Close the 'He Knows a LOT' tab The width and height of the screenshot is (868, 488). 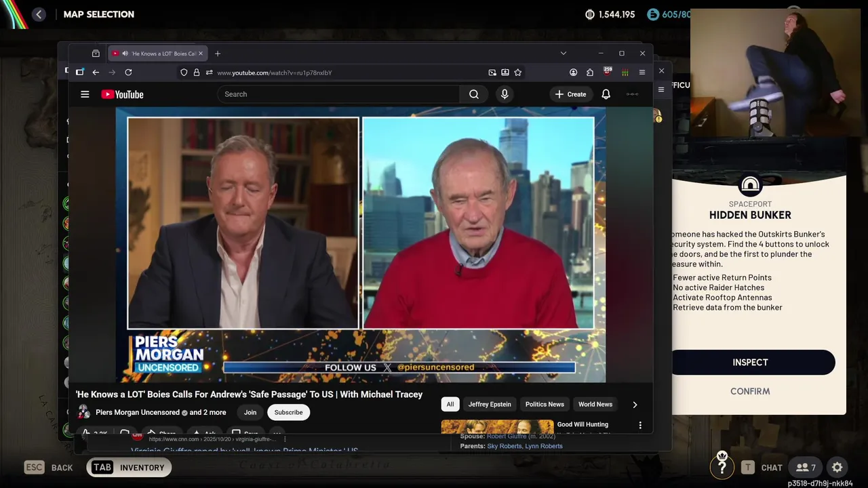point(200,54)
